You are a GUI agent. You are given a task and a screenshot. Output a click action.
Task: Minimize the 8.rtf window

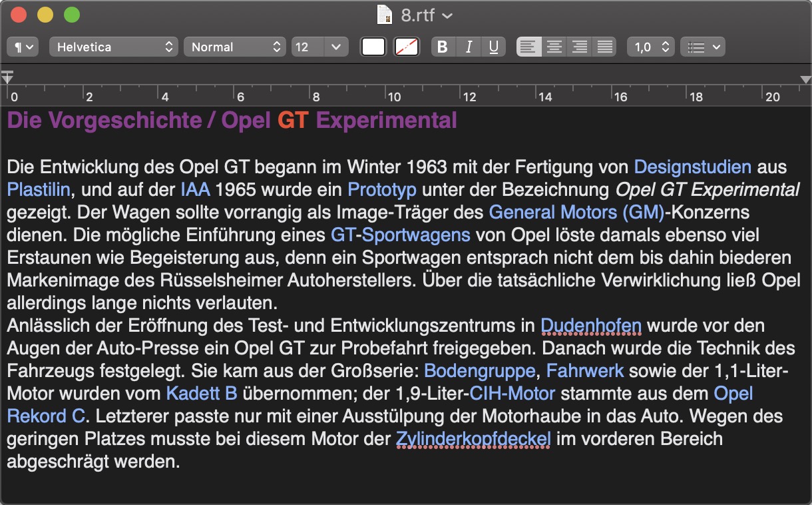pyautogui.click(x=45, y=15)
